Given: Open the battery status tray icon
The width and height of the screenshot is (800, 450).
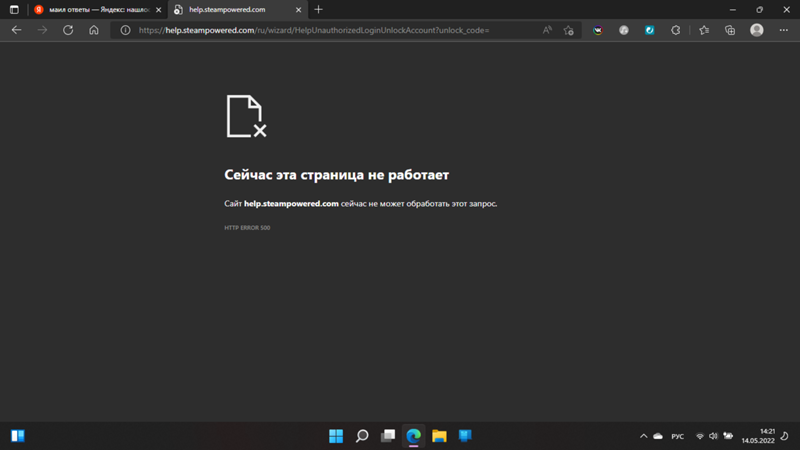Looking at the screenshot, I should point(728,436).
